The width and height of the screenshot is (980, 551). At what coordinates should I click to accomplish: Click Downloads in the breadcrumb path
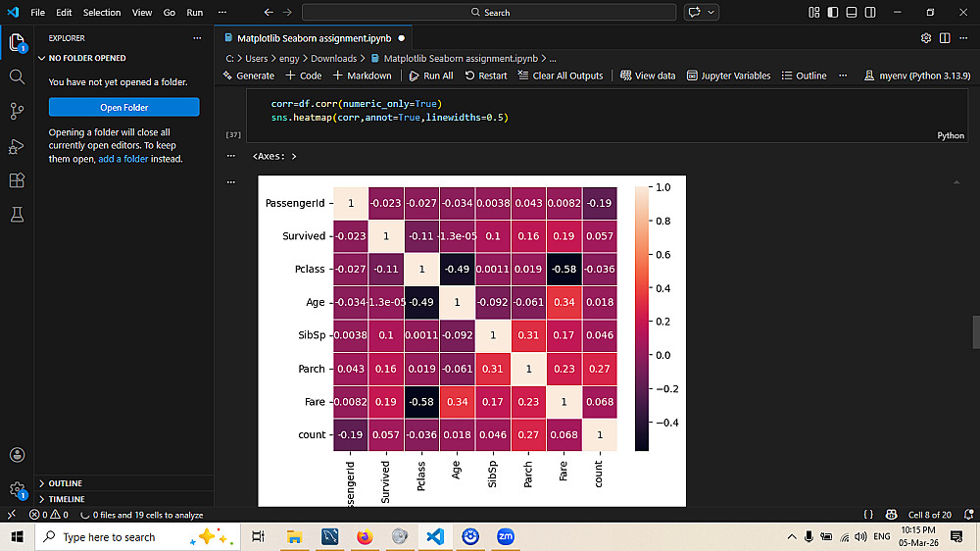tap(334, 58)
